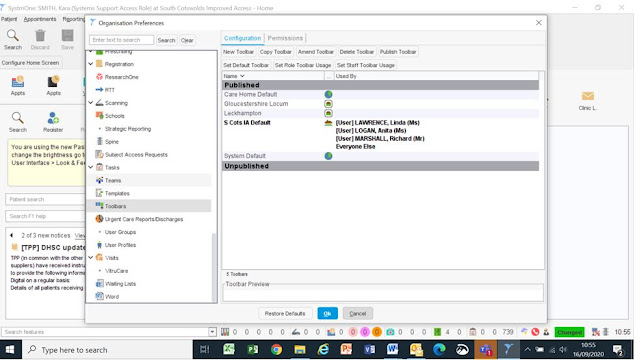Screen dimensions: 635x360
Task: Click the Schools icon in the preferences tree
Action: pos(99,116)
